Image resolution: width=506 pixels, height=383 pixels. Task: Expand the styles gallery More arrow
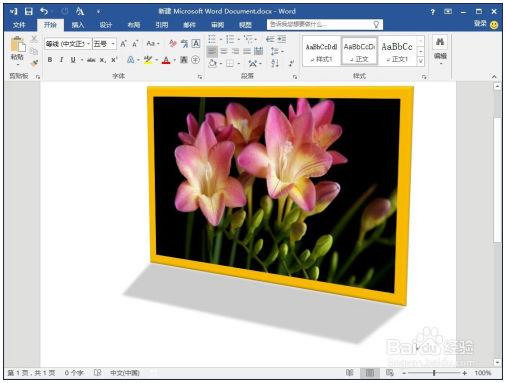421,61
